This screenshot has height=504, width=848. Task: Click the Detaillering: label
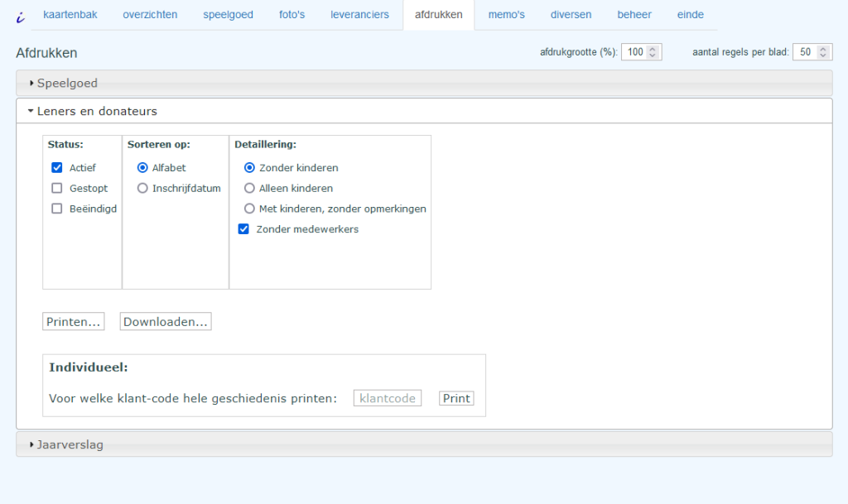pos(266,144)
